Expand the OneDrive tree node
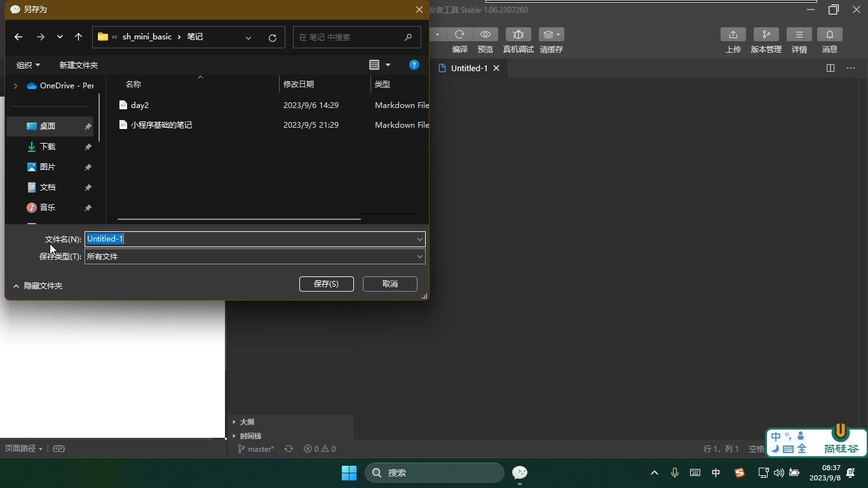Image resolution: width=868 pixels, height=488 pixels. [x=16, y=86]
